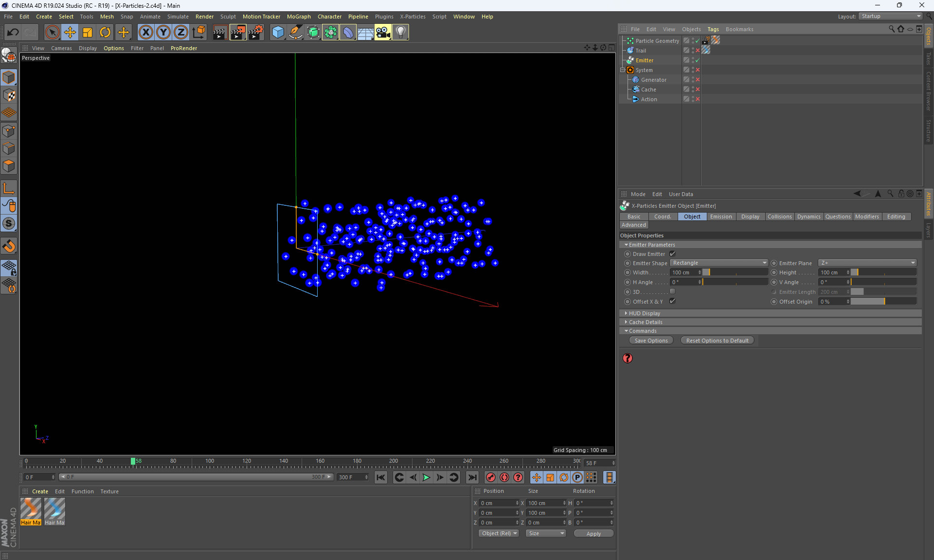Click the Scale tool icon

pos(88,33)
